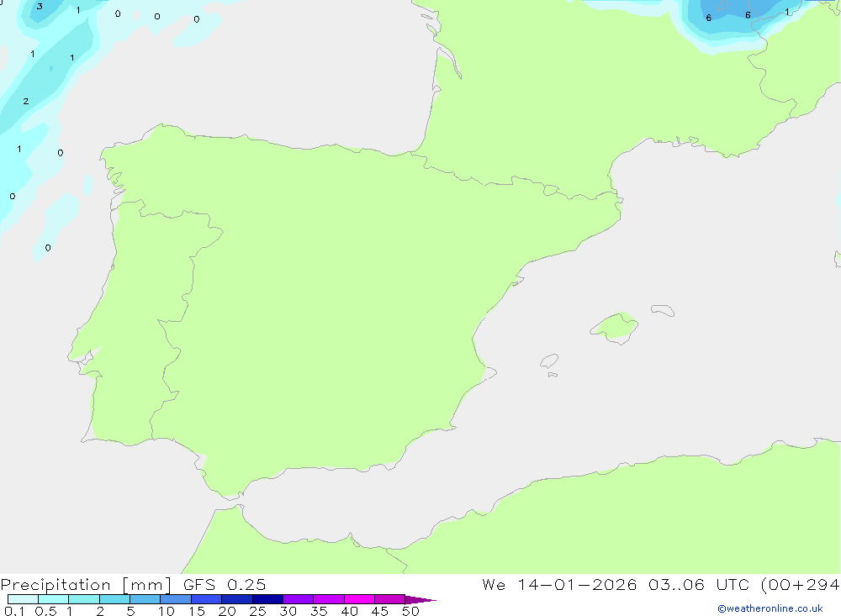Image resolution: width=841 pixels, height=616 pixels.
Task: Pick the 15–20 mm blue legend swatch
Action: 206,599
